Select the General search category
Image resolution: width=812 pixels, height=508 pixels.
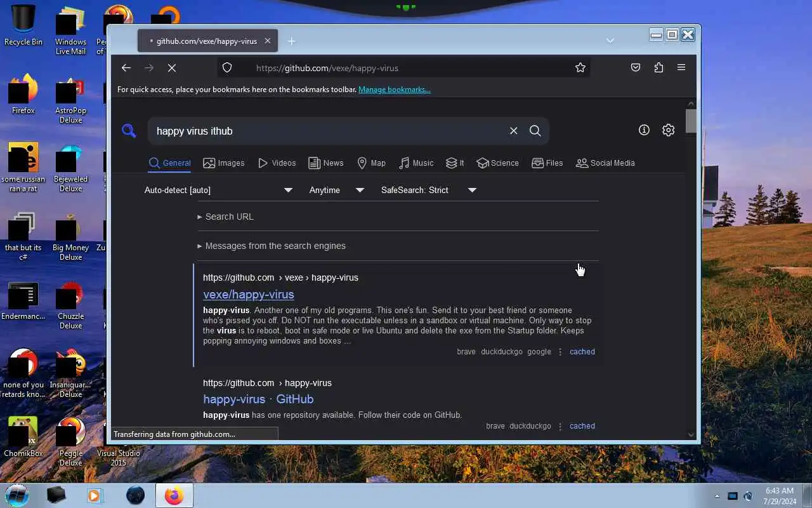click(x=169, y=163)
